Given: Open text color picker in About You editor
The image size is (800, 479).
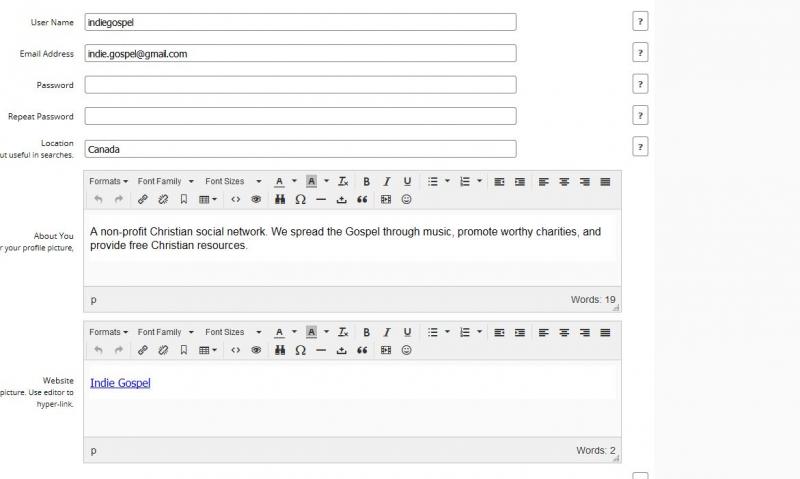Looking at the screenshot, I should point(294,181).
